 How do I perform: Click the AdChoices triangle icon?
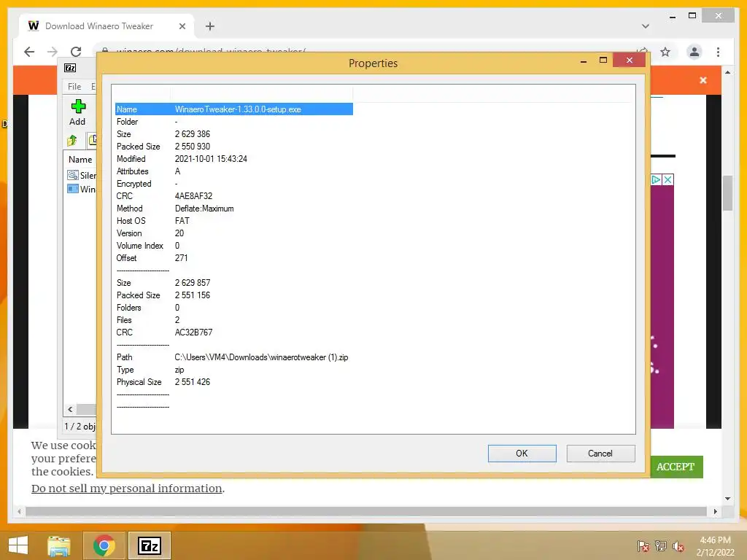tap(657, 179)
